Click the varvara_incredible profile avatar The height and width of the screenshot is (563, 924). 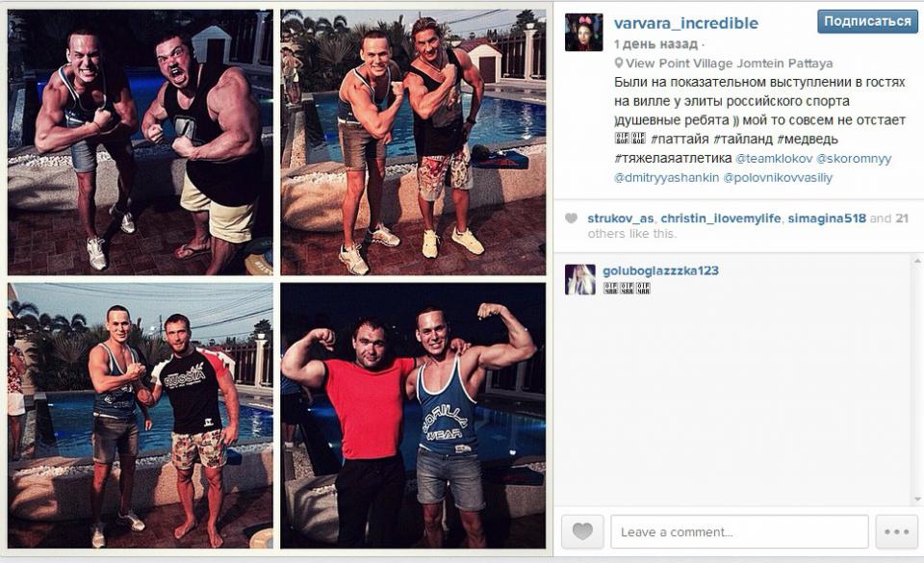coord(584,33)
